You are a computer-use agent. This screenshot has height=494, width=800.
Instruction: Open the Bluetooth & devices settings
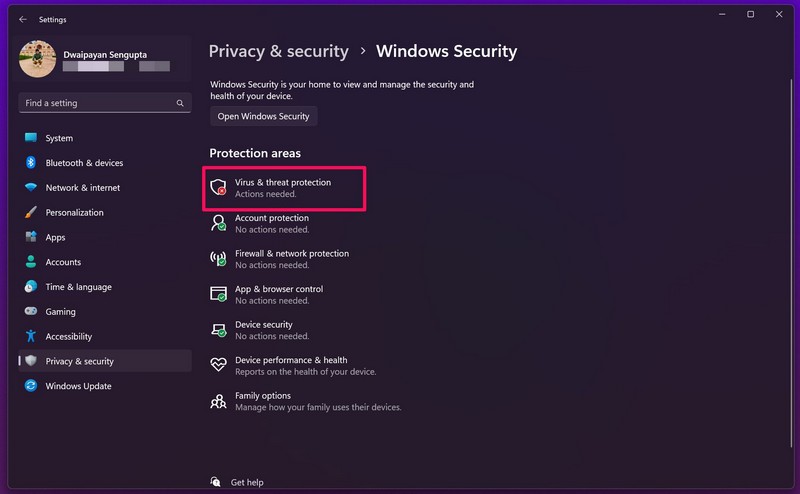tap(84, 163)
